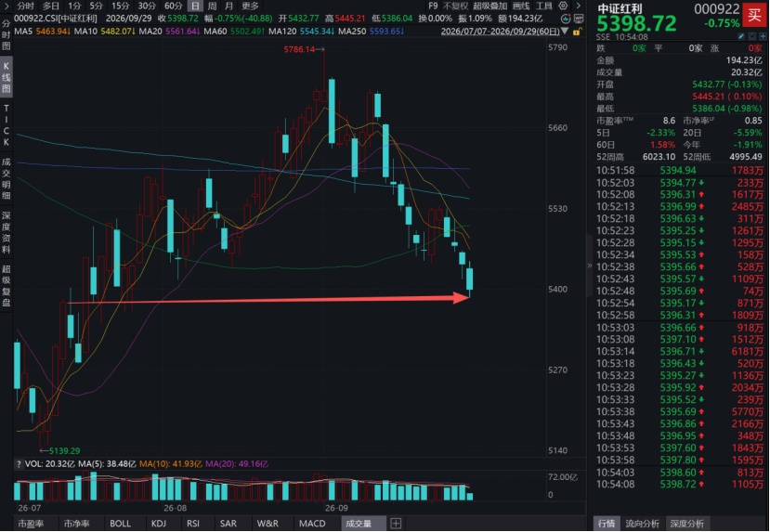Select the 15分 period
Screen dimensions: 770x532
[x=121, y=6]
